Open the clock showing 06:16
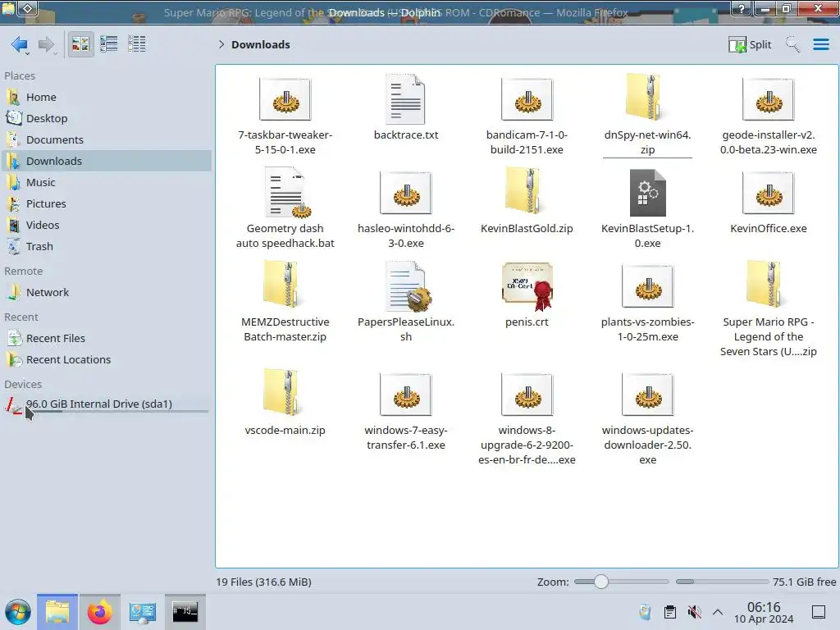The image size is (840, 630). click(764, 612)
